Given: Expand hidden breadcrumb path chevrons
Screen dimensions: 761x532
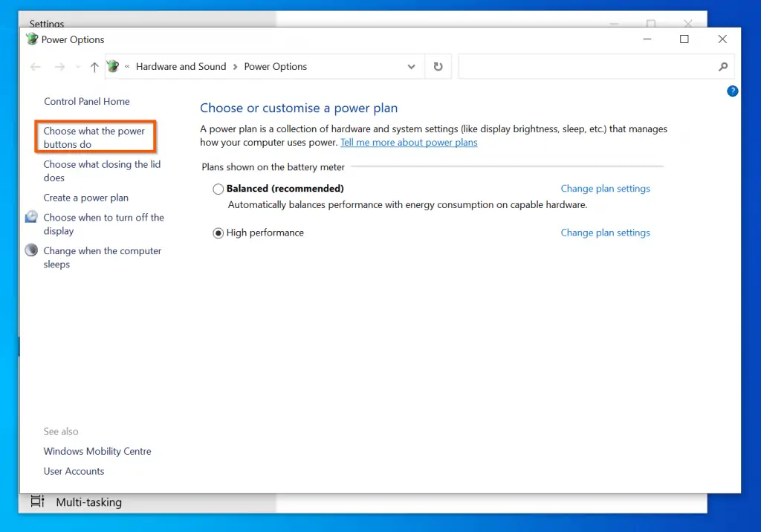Looking at the screenshot, I should point(127,67).
